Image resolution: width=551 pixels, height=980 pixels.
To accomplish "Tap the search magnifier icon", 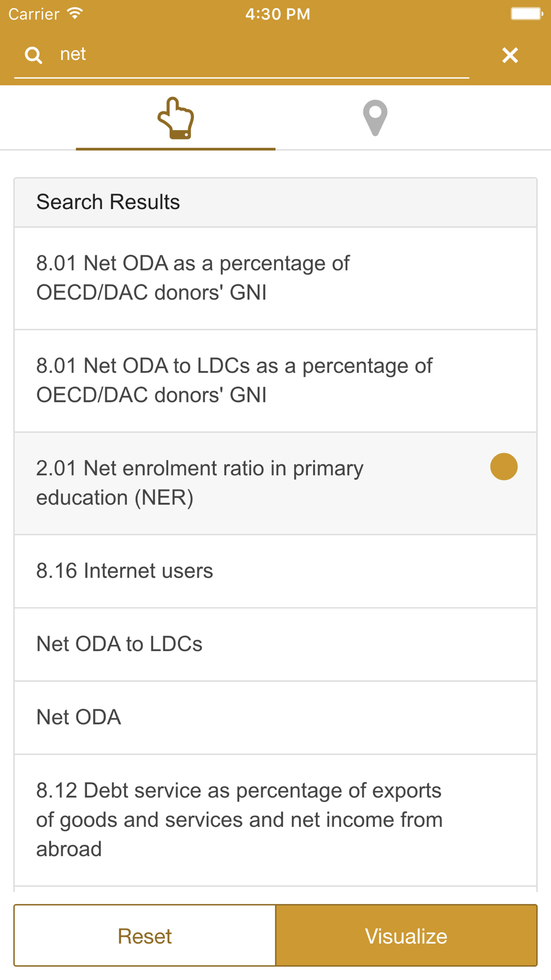I will pyautogui.click(x=34, y=55).
